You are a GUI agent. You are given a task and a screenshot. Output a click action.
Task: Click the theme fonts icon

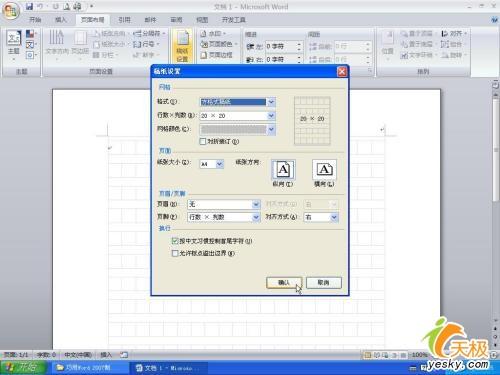pos(30,44)
